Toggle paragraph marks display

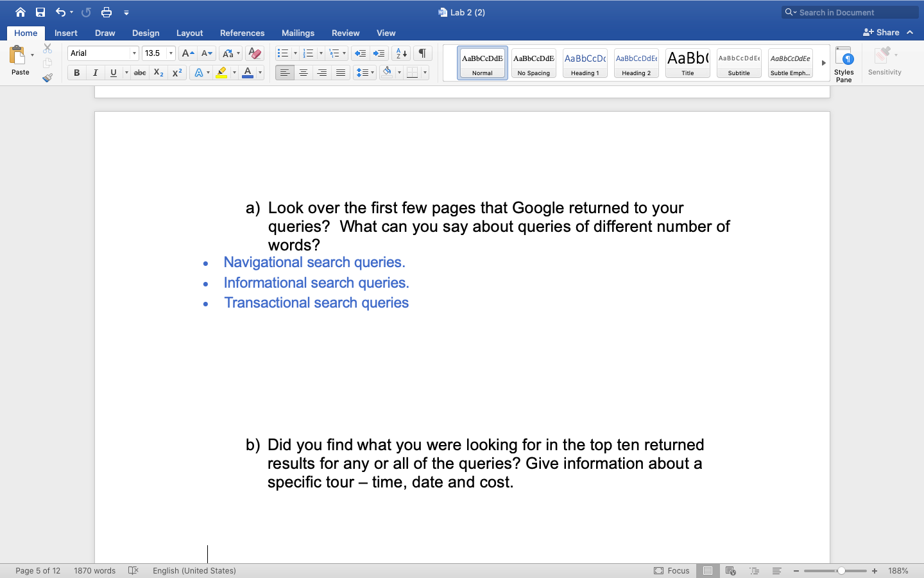tap(422, 53)
